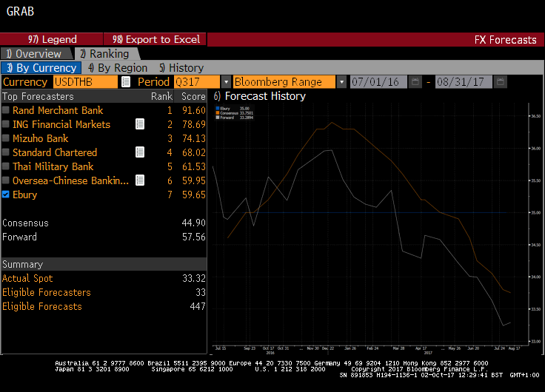Click the ING Financial Markets name
This screenshot has width=545, height=392.
click(x=61, y=124)
